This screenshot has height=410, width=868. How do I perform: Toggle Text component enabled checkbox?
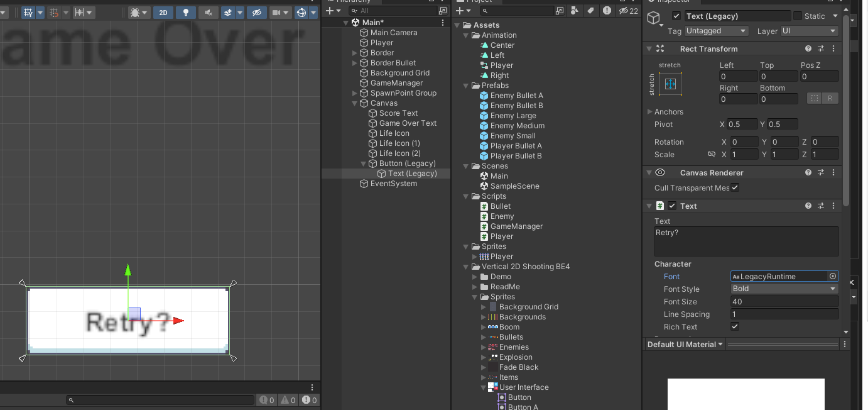coord(672,206)
